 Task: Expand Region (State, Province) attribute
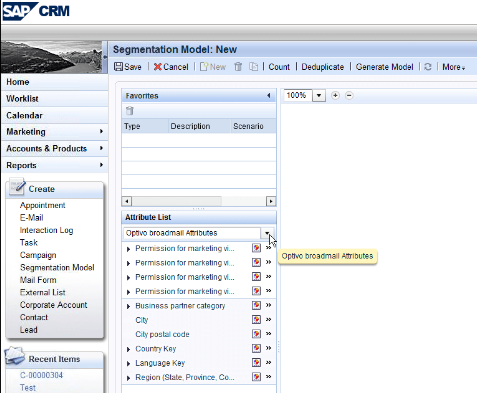(128, 378)
